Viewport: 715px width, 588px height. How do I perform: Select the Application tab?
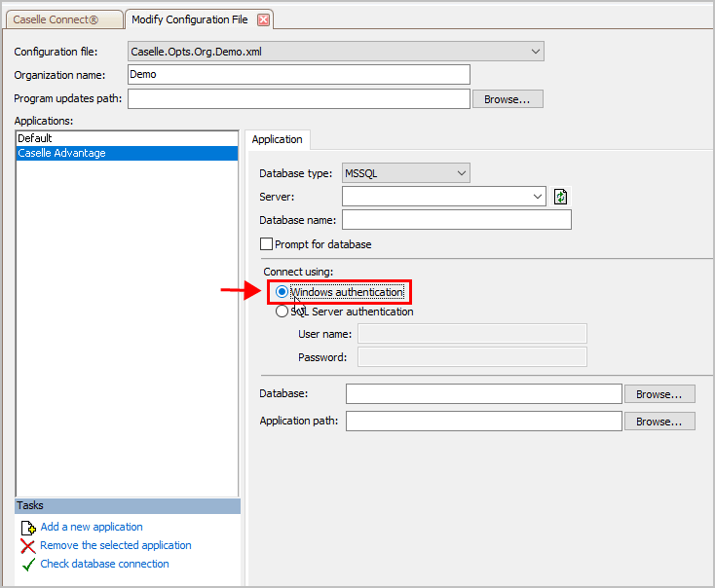[x=278, y=139]
